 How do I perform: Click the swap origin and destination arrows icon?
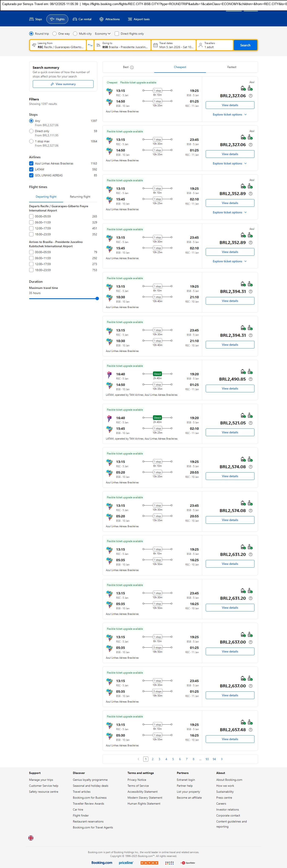pyautogui.click(x=90, y=45)
